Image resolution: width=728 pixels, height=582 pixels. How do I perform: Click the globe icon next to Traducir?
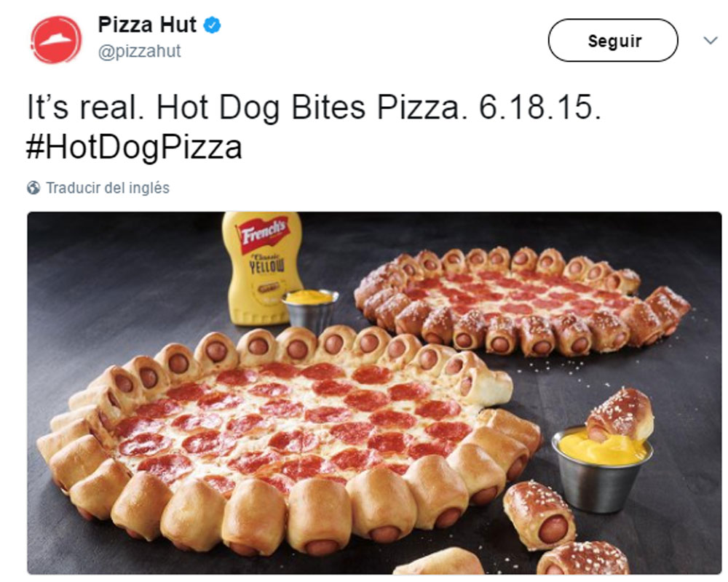click(x=33, y=188)
